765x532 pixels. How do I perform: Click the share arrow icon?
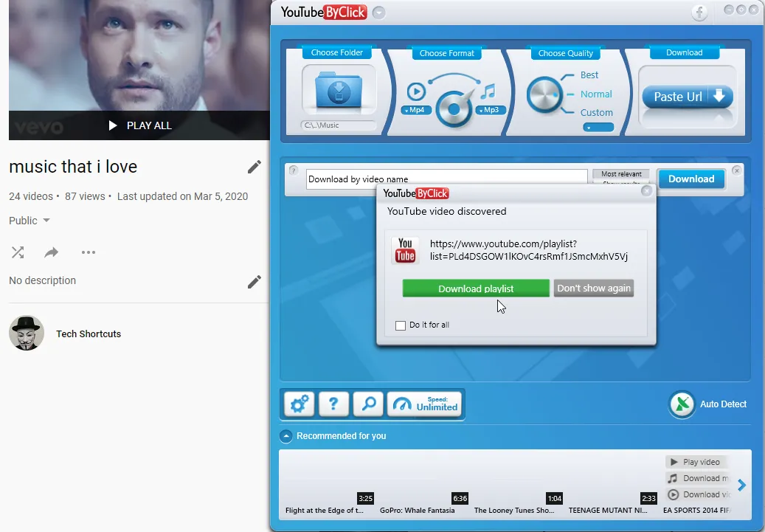tap(51, 252)
